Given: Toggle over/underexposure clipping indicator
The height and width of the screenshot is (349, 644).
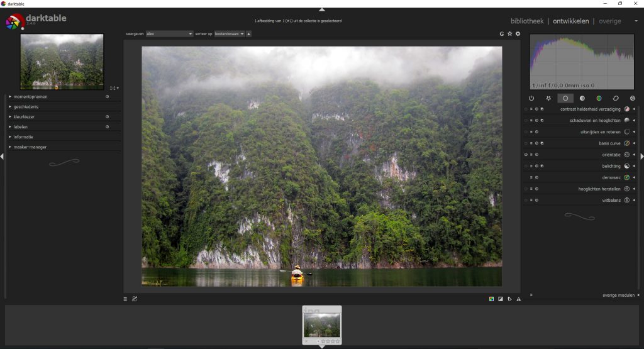Looking at the screenshot, I should pyautogui.click(x=500, y=299).
